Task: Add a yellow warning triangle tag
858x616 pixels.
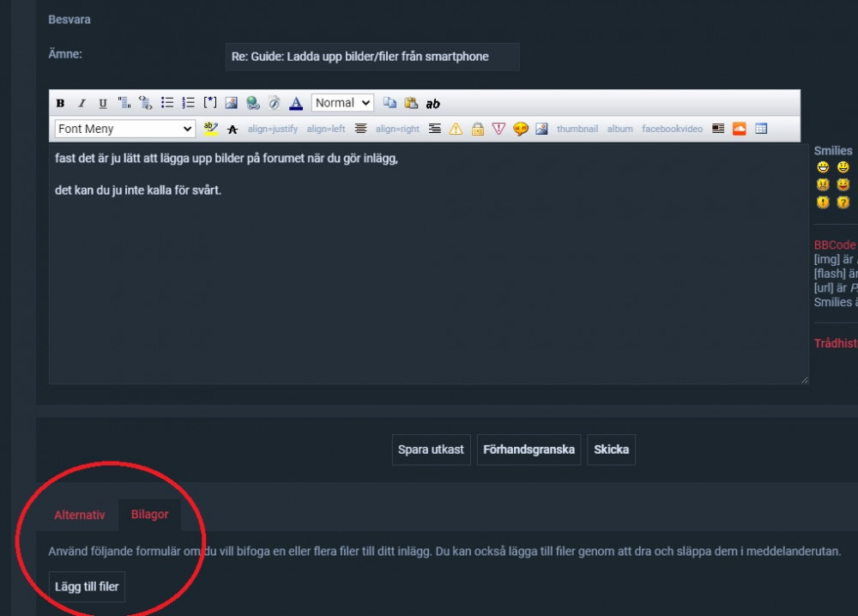Action: click(x=456, y=129)
